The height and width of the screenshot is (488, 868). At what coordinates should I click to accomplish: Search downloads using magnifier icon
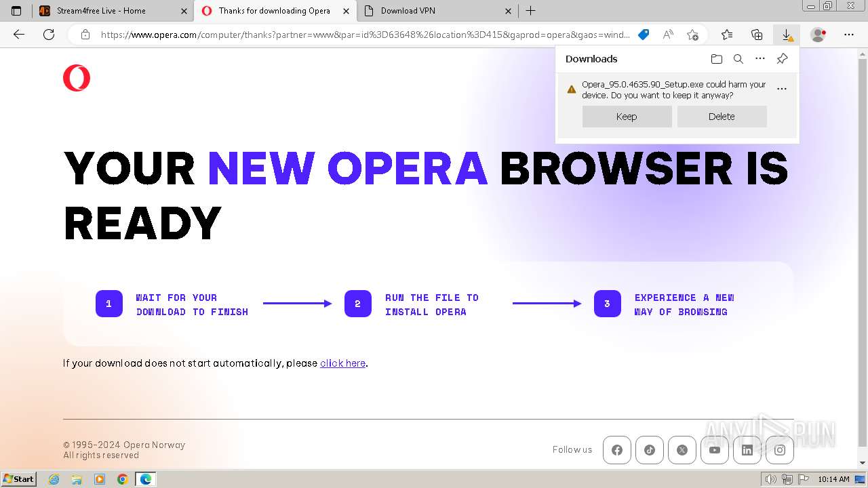[738, 59]
